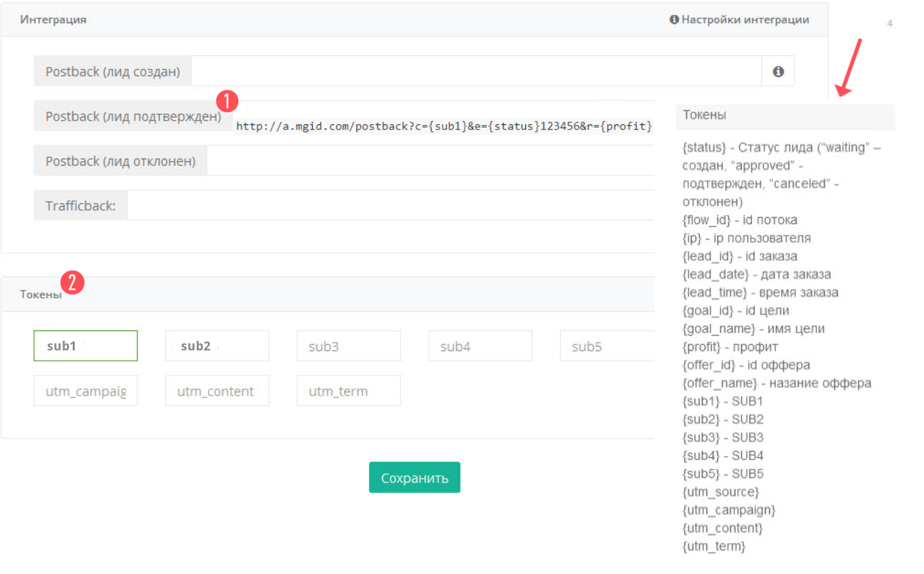924x574 pixels.
Task: Click the Сохранить button
Action: click(414, 477)
